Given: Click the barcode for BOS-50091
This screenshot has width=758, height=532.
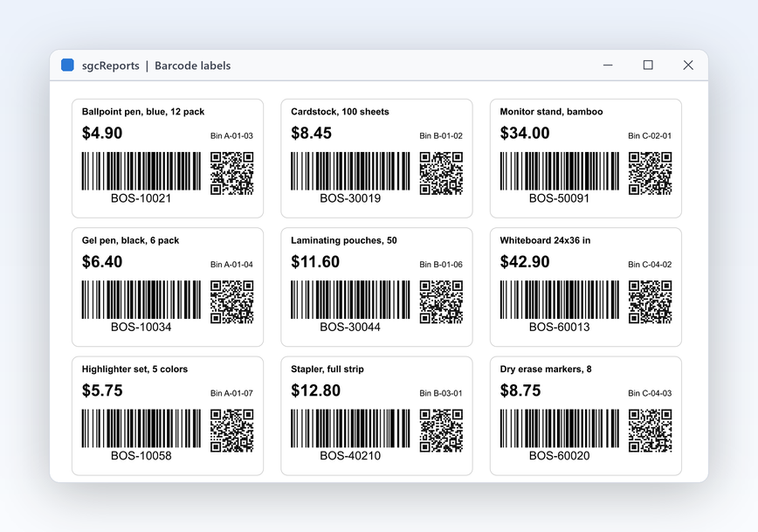Looking at the screenshot, I should point(559,171).
